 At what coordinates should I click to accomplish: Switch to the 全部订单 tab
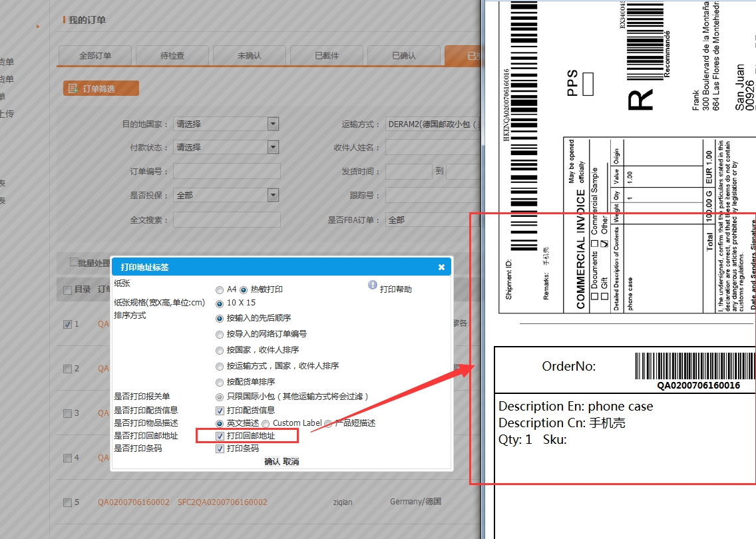click(x=95, y=56)
